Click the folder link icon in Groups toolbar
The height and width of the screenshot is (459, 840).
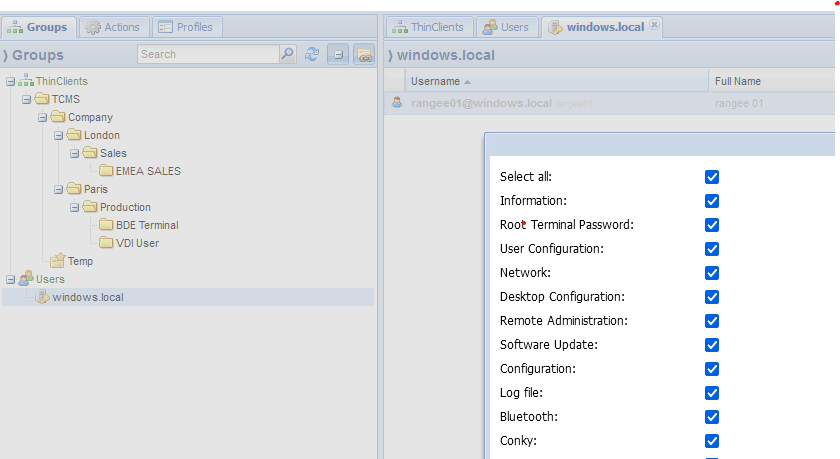click(363, 55)
